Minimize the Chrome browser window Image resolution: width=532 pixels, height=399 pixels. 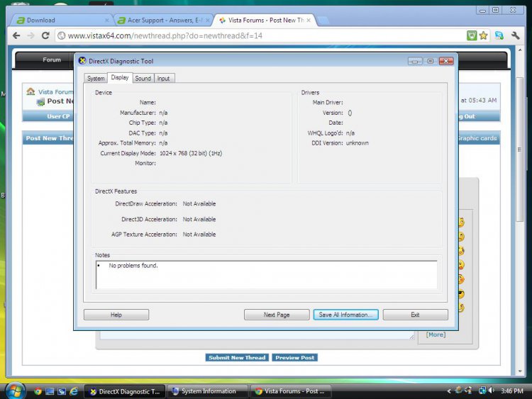[482, 11]
